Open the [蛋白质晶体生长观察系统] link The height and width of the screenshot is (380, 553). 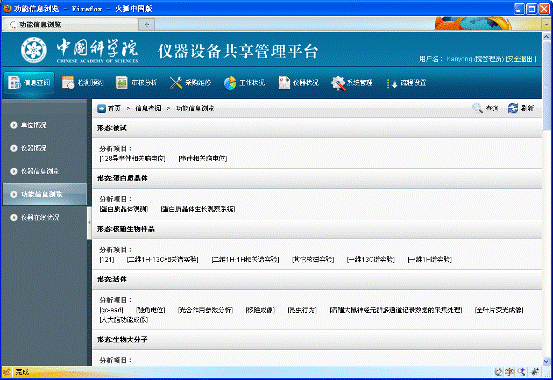click(198, 209)
